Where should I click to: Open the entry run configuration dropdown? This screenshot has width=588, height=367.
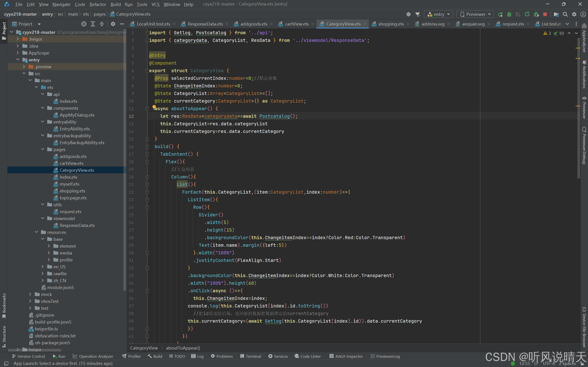(438, 14)
